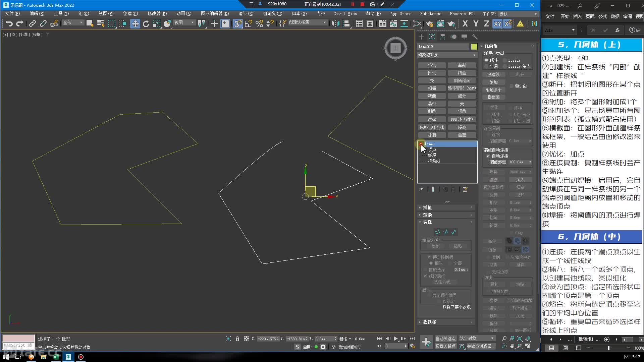Toggle the 自动关键点 auto key mode

point(445,338)
